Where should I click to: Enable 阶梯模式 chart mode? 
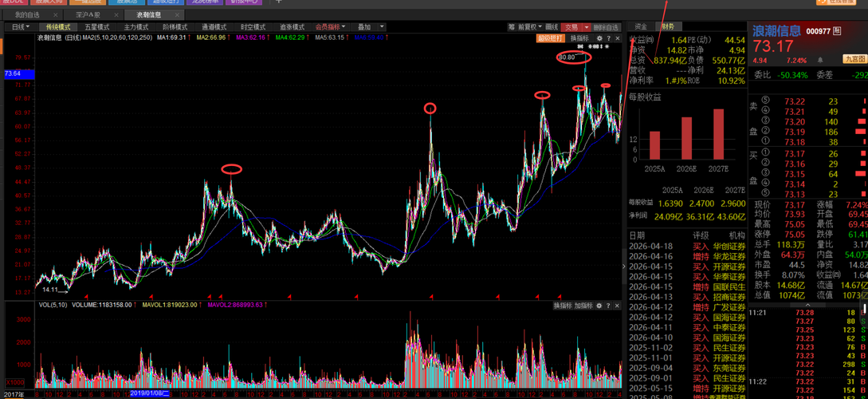pyautogui.click(x=175, y=26)
